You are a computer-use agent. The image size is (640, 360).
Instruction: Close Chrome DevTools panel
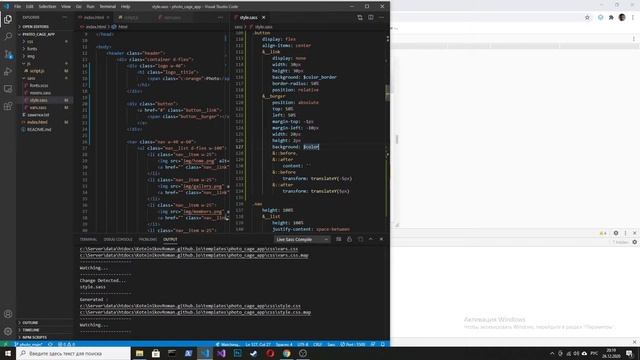coord(635,233)
